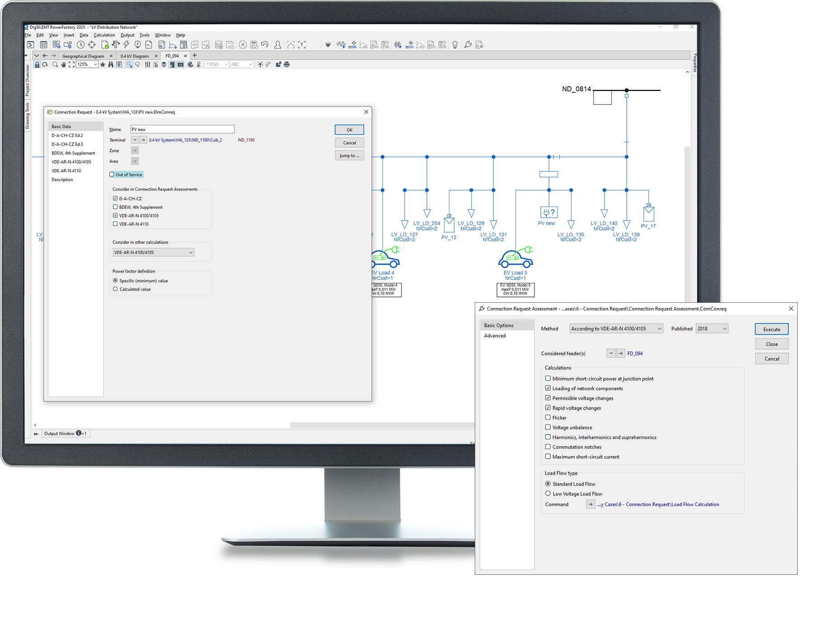Select Low Voltage Load Flow radio button
Viewport: 818px width, 644px height.
548,494
